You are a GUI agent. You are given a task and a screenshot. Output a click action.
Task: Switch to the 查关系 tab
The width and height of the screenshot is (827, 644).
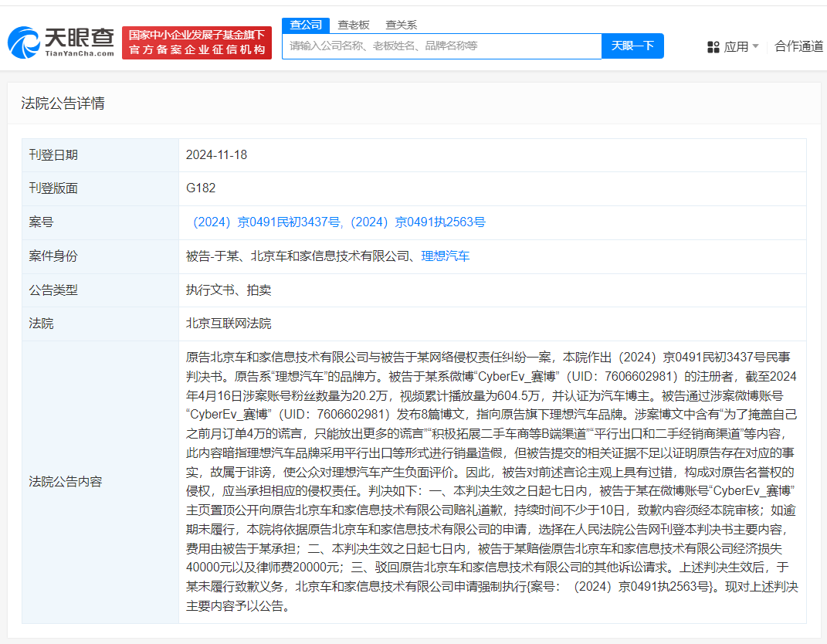402,25
